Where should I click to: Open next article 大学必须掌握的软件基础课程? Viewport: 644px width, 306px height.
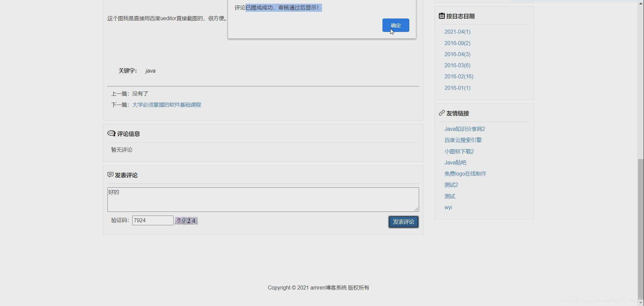[x=166, y=105]
